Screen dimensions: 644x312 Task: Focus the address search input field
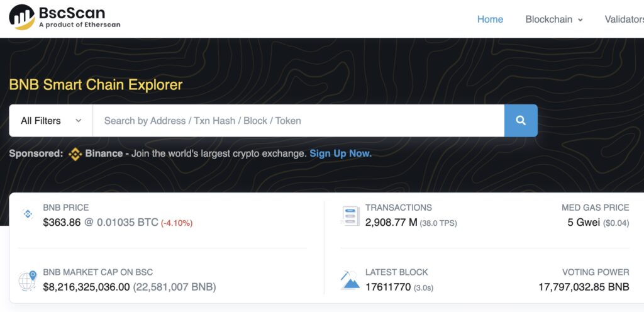[x=299, y=120]
